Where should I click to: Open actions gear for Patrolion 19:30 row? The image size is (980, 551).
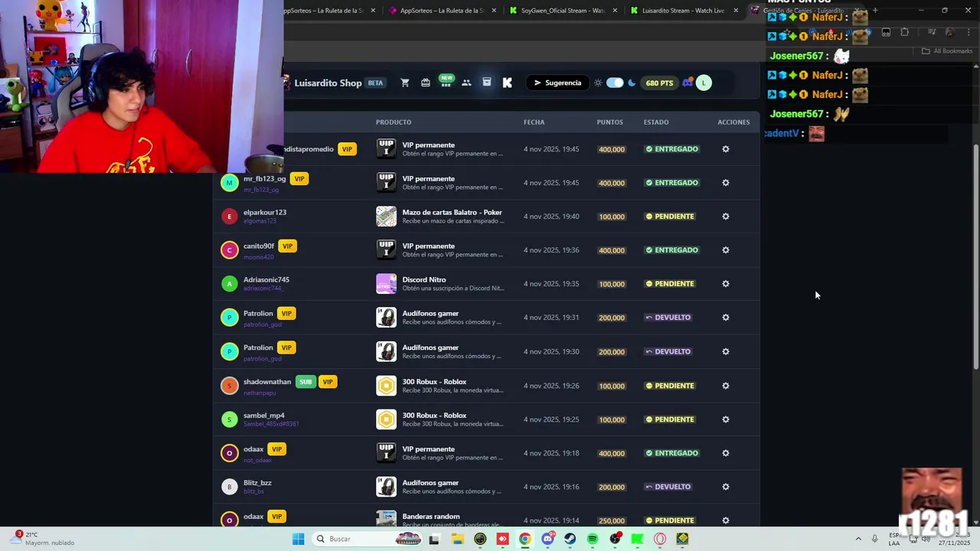pos(726,352)
